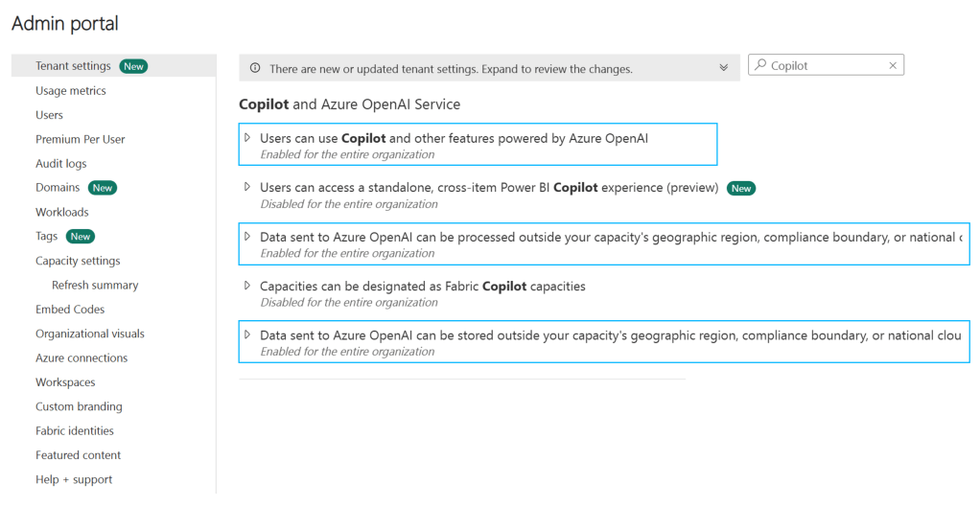This screenshot has width=980, height=507.
Task: Click the New badge beside Tags
Action: click(x=81, y=237)
